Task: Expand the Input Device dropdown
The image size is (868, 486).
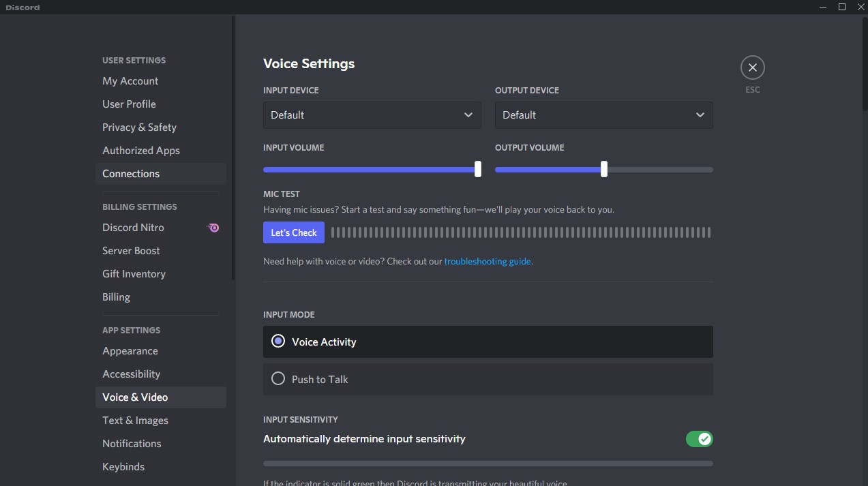Action: (x=372, y=115)
